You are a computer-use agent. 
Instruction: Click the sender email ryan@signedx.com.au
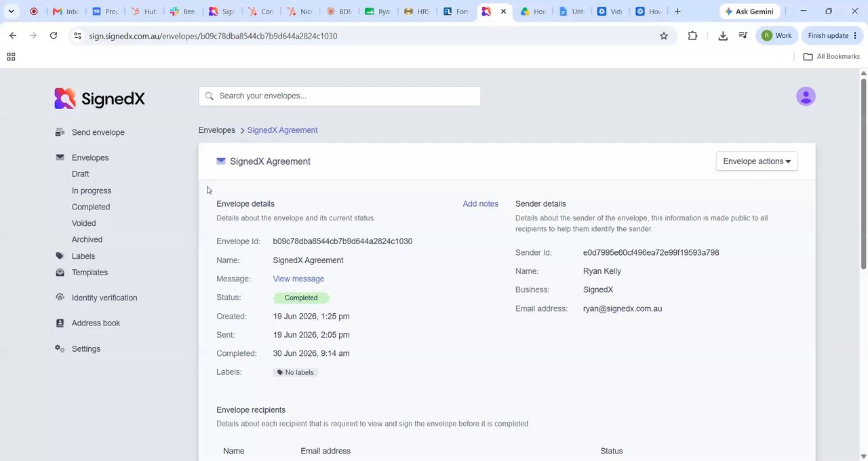click(623, 308)
